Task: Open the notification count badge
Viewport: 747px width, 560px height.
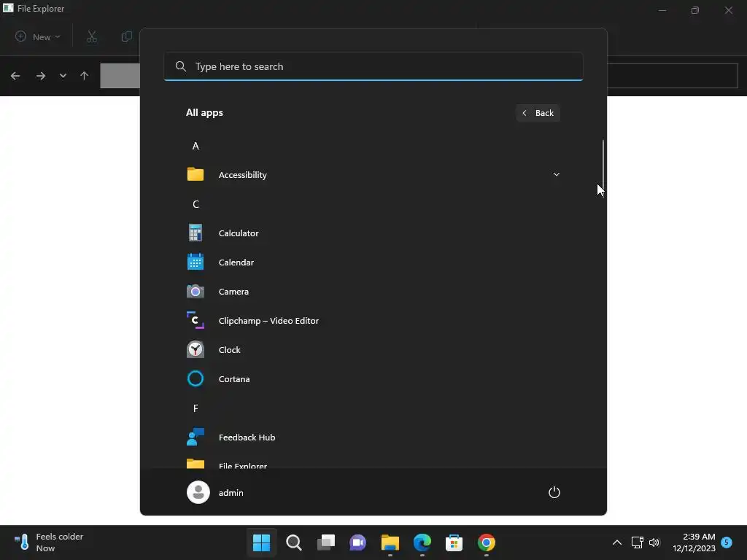Action: click(727, 542)
